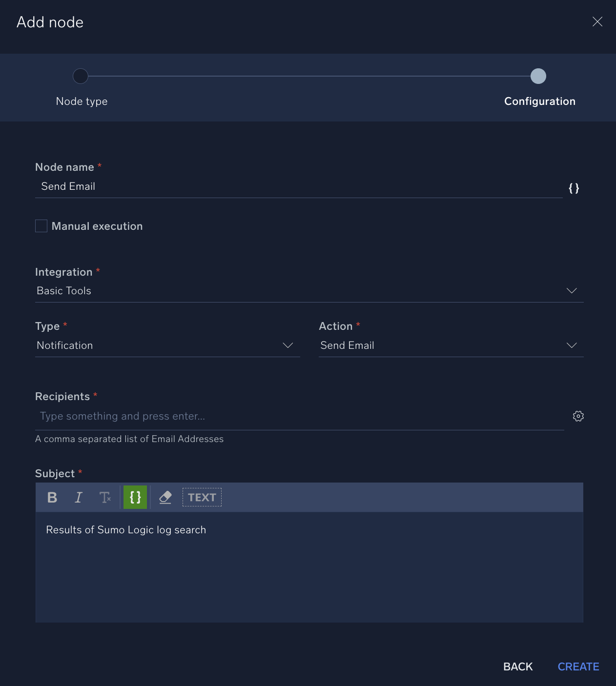Switch Subject editor to TEXT mode
Image resolution: width=616 pixels, height=686 pixels.
202,497
